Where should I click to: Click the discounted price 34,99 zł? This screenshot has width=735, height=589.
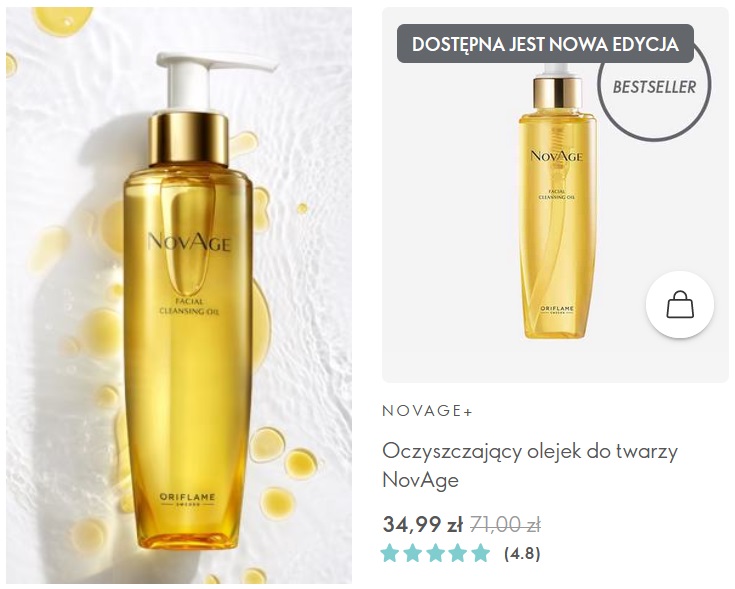423,524
